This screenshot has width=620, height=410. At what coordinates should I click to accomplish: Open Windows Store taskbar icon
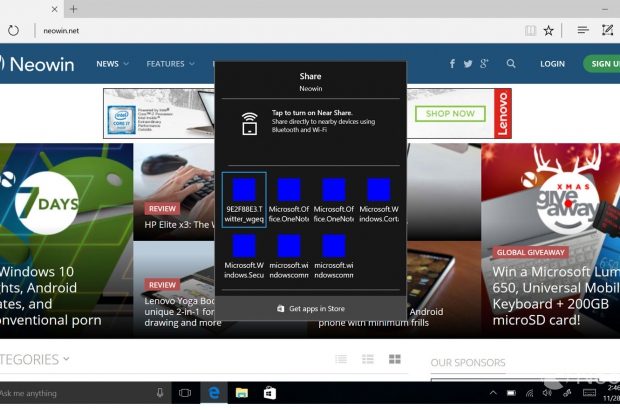[x=270, y=393]
